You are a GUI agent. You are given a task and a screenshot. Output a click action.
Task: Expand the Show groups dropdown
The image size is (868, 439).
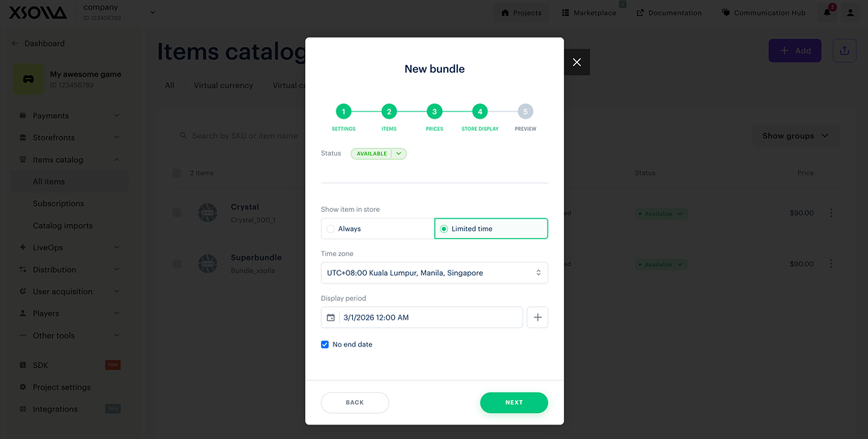coord(796,136)
